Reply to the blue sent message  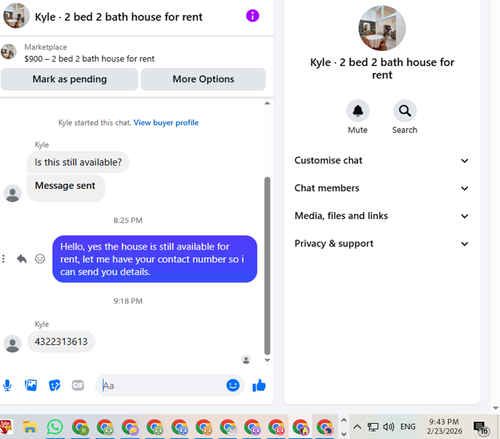22,259
